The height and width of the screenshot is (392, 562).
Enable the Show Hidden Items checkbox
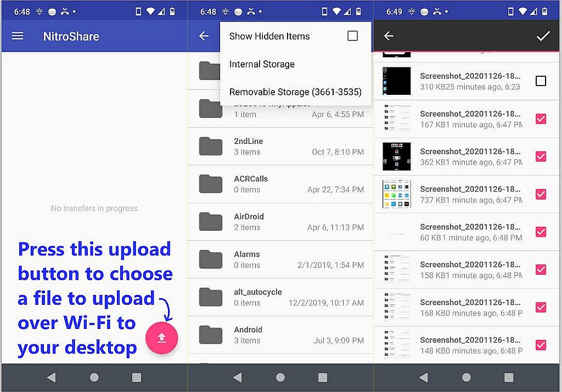353,36
